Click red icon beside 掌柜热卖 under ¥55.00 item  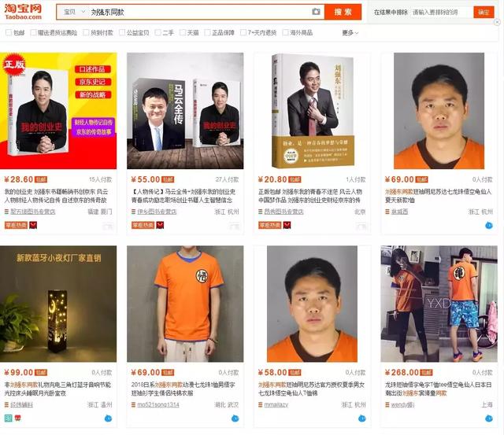click(x=160, y=225)
